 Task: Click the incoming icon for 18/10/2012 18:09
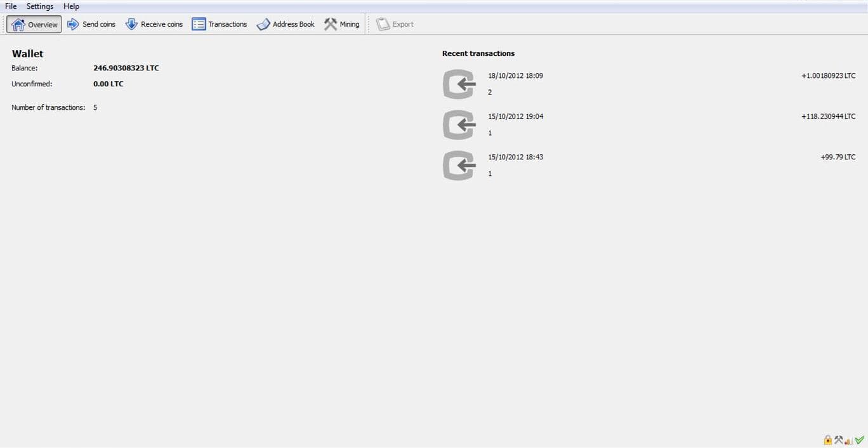tap(459, 84)
